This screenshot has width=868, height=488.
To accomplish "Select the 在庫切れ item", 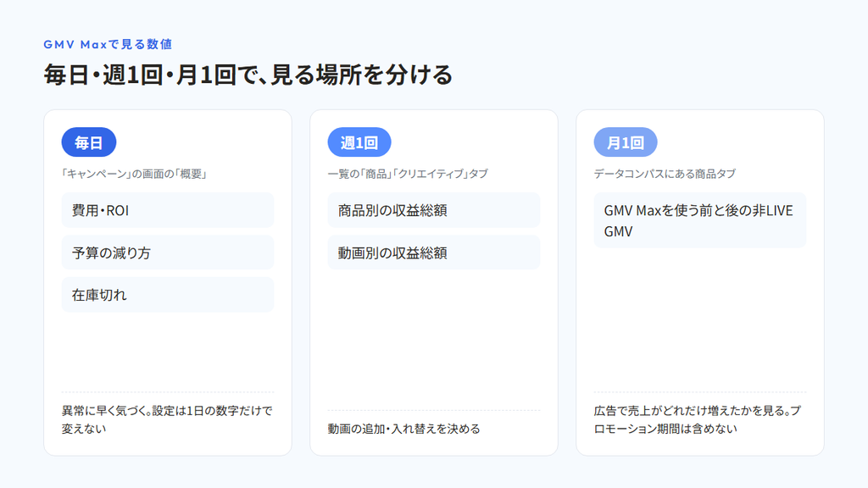I will point(168,295).
